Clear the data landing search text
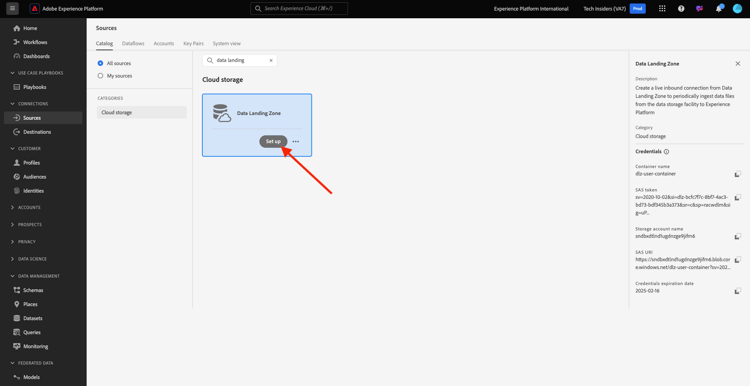 click(271, 61)
